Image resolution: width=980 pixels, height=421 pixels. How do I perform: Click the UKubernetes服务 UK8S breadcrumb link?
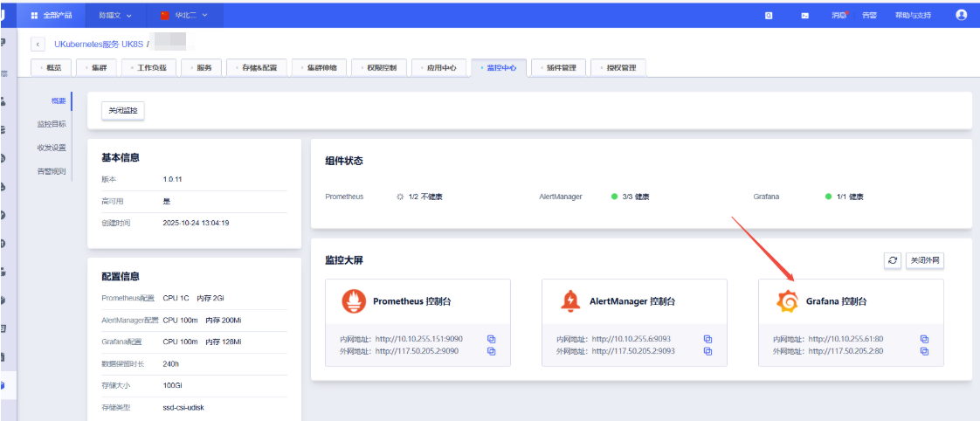99,45
